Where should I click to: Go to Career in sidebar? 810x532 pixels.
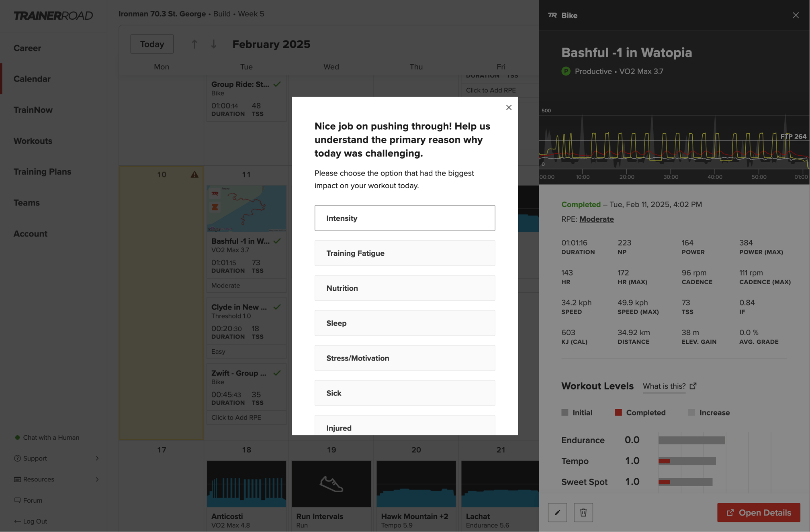[x=27, y=48]
